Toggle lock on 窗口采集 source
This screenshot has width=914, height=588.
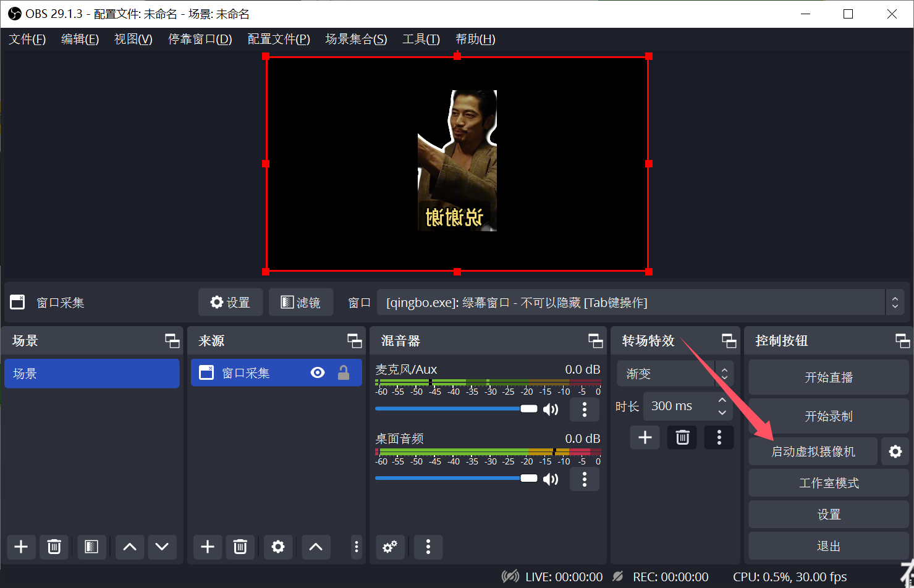click(x=344, y=373)
